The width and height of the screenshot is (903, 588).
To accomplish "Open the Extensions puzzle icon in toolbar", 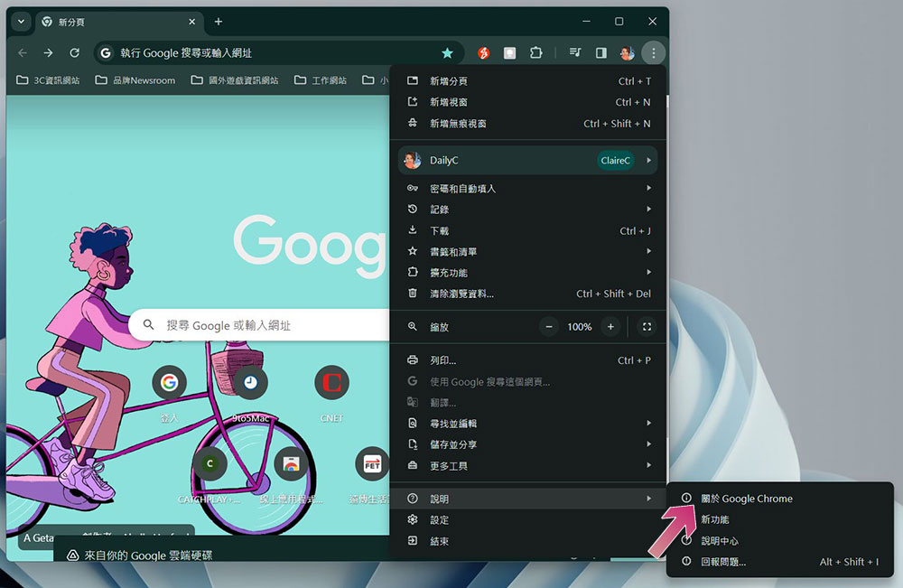I will [x=536, y=52].
